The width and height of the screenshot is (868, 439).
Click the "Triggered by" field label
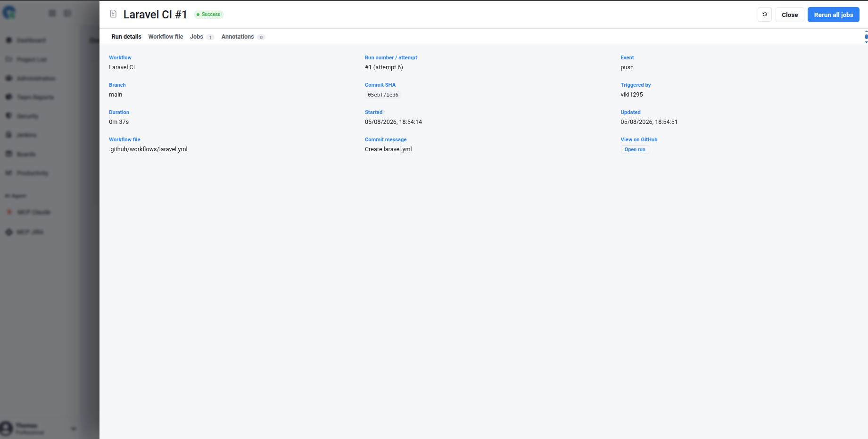coord(636,85)
